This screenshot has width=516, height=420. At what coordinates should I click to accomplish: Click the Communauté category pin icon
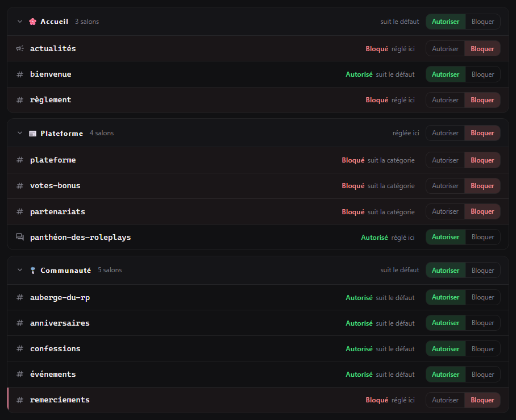coord(32,270)
